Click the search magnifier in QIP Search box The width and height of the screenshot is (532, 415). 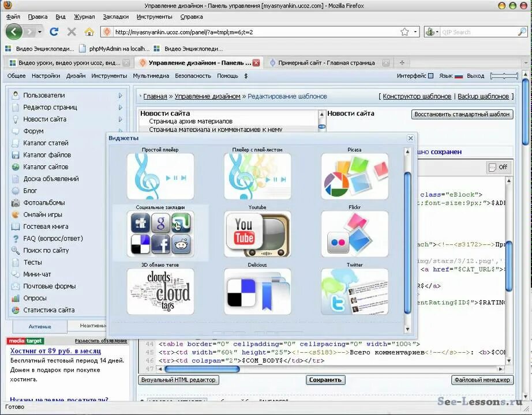click(x=522, y=32)
